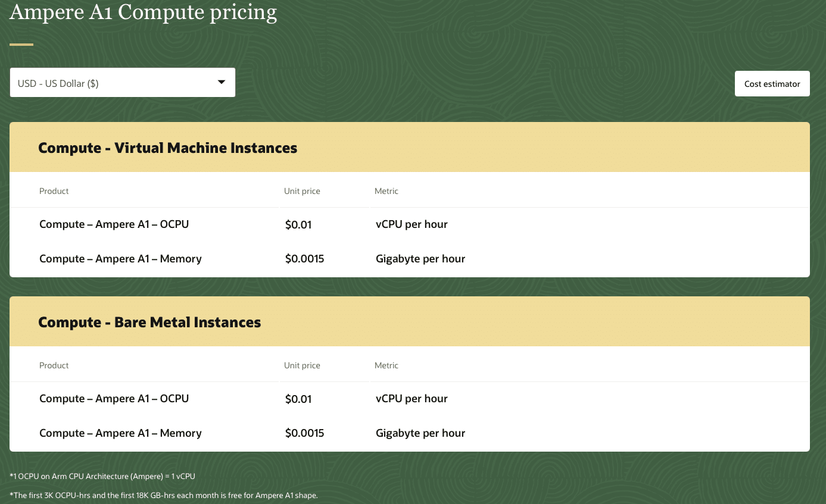Select Ampere A1 – OCPU row under Bare Metal
This screenshot has width=826, height=504.
pos(409,399)
